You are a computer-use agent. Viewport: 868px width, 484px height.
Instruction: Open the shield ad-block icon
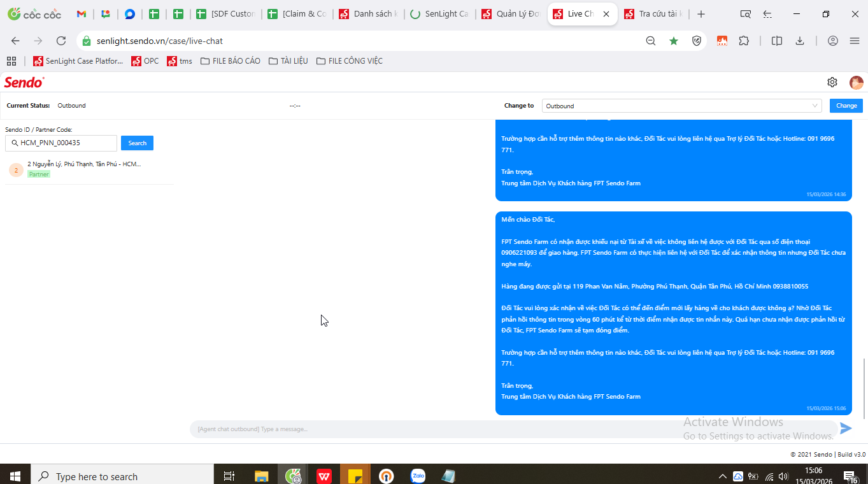pos(697,41)
